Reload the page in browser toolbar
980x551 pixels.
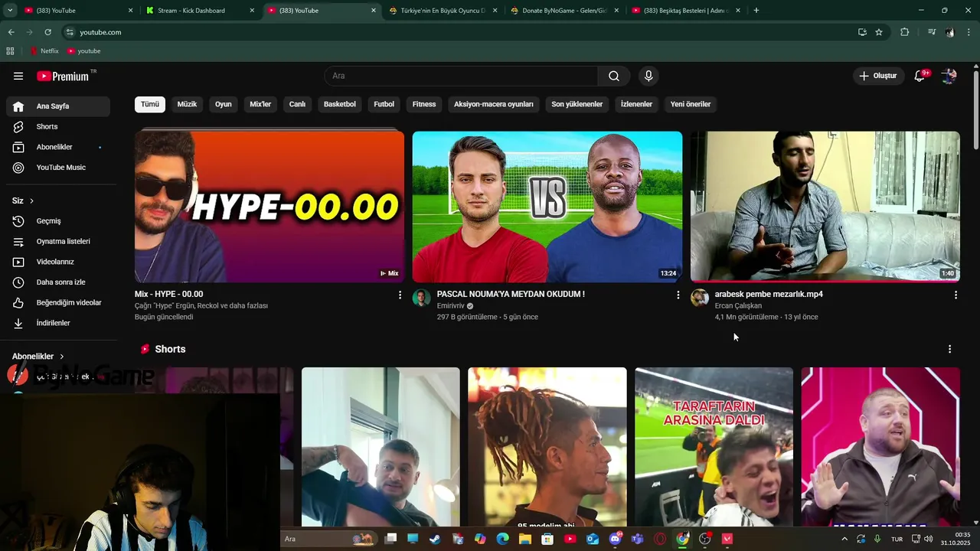click(x=47, y=32)
